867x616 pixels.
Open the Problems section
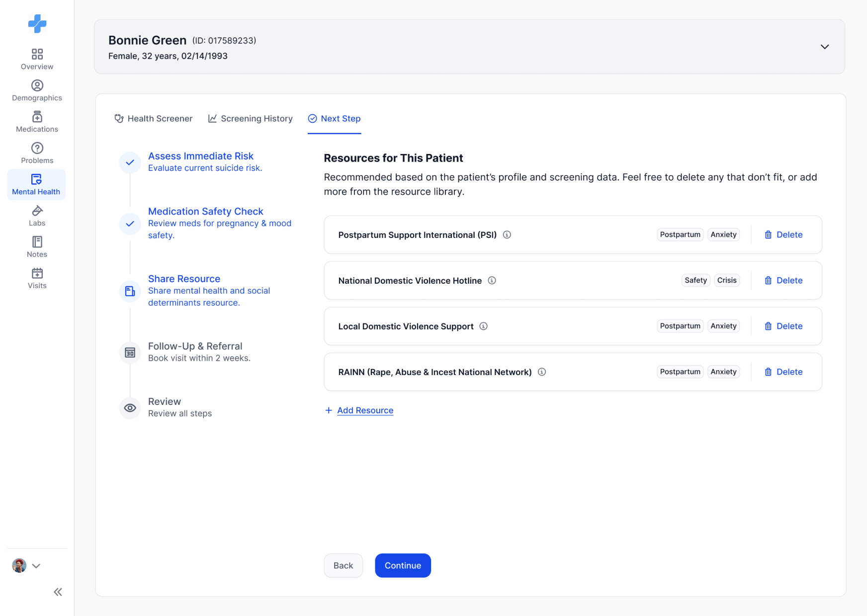37,153
